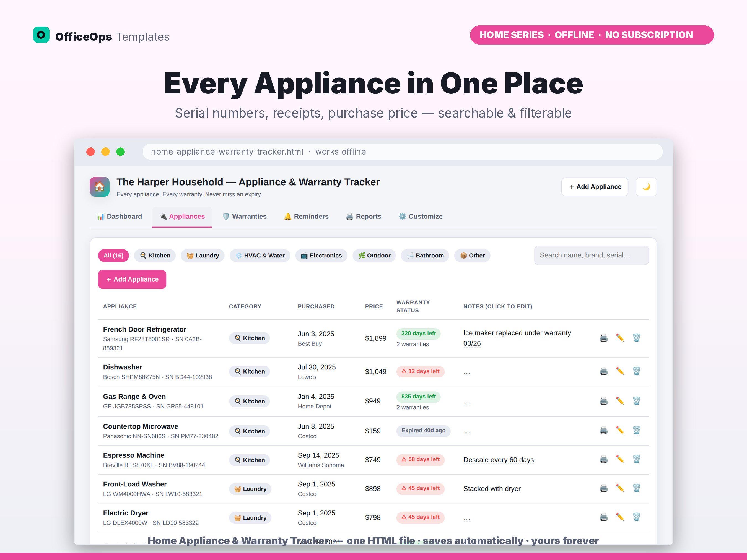747x560 pixels.
Task: Delete the Electric Dryer entry
Action: (637, 517)
